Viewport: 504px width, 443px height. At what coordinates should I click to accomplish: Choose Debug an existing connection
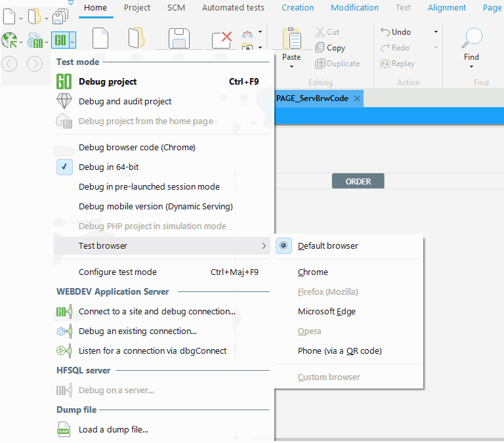[163, 331]
